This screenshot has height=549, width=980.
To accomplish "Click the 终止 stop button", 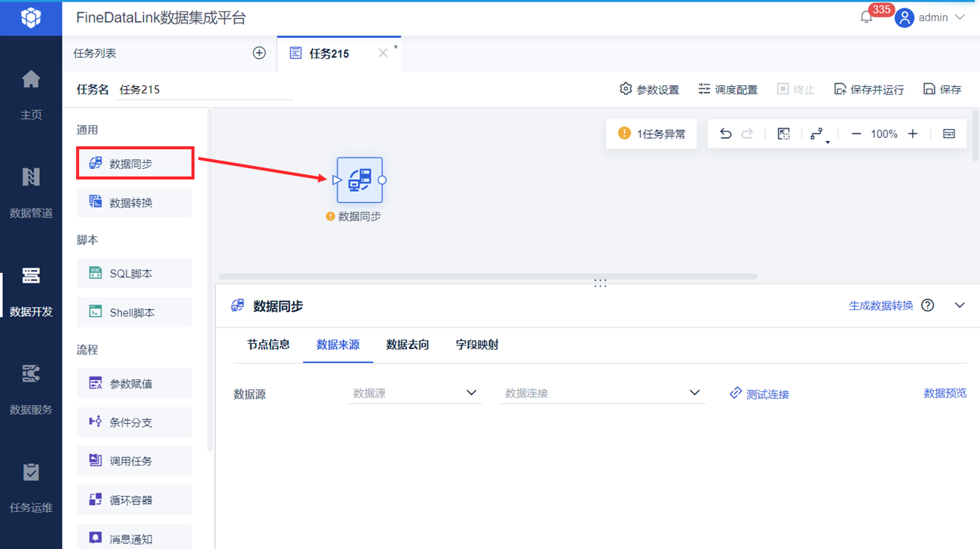I will [x=796, y=90].
